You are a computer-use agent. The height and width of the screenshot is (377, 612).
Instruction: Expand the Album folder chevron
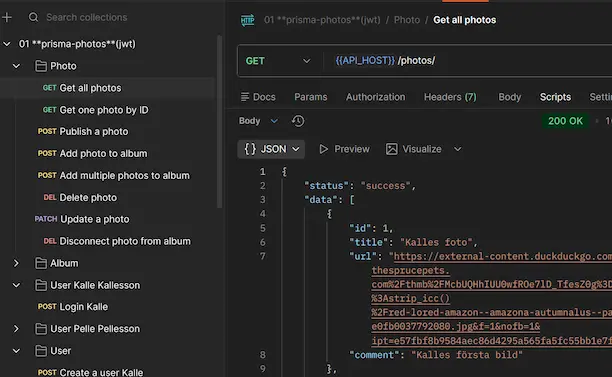pos(16,263)
